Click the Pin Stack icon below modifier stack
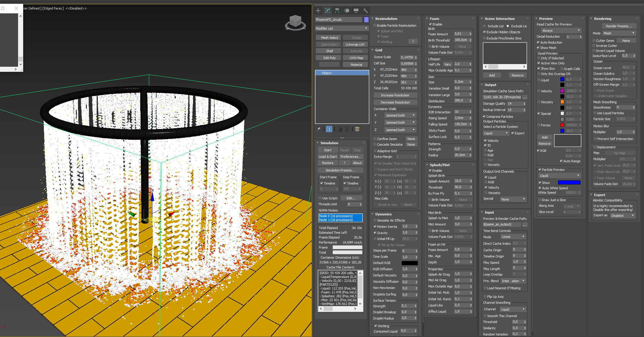This screenshot has width=644, height=337. 319,129
